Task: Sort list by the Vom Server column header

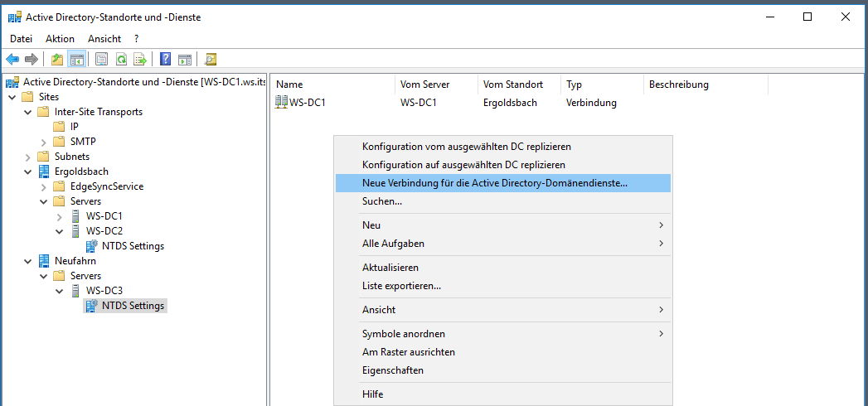Action: coord(436,85)
